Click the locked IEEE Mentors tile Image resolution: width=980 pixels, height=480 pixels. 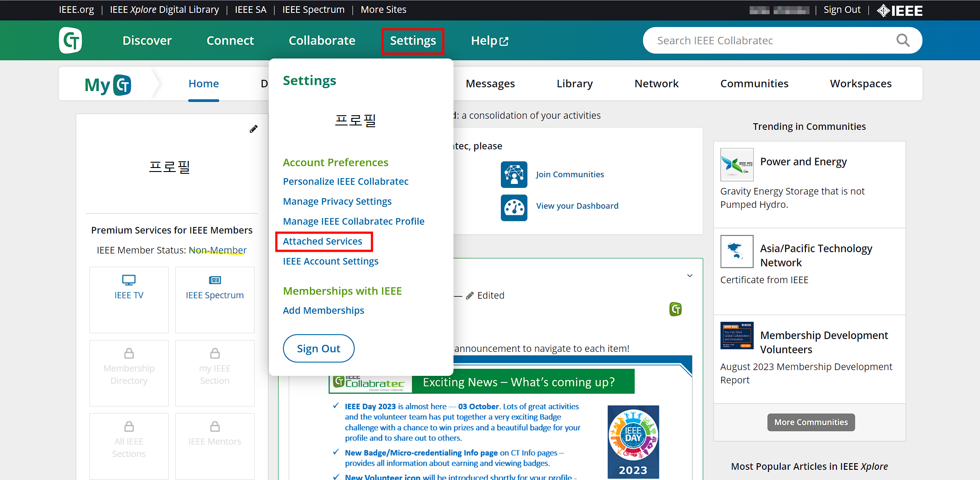215,445
